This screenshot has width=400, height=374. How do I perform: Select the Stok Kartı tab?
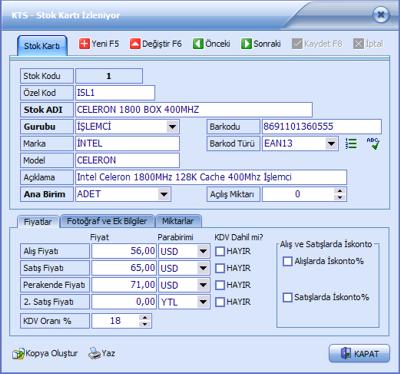point(42,46)
